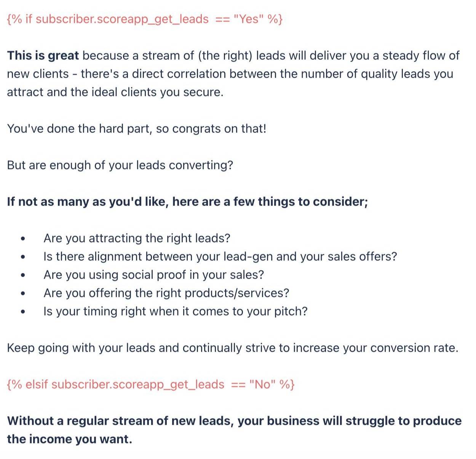This screenshot has width=476, height=459.
Task: Click the words 'conversion rate.' at paragraph end
Action: (414, 348)
